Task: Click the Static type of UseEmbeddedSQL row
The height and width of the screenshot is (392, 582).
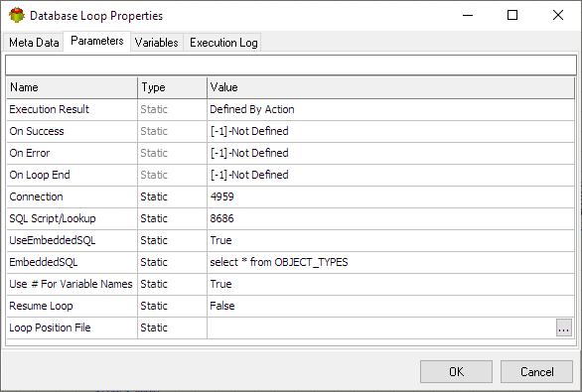Action: (154, 241)
